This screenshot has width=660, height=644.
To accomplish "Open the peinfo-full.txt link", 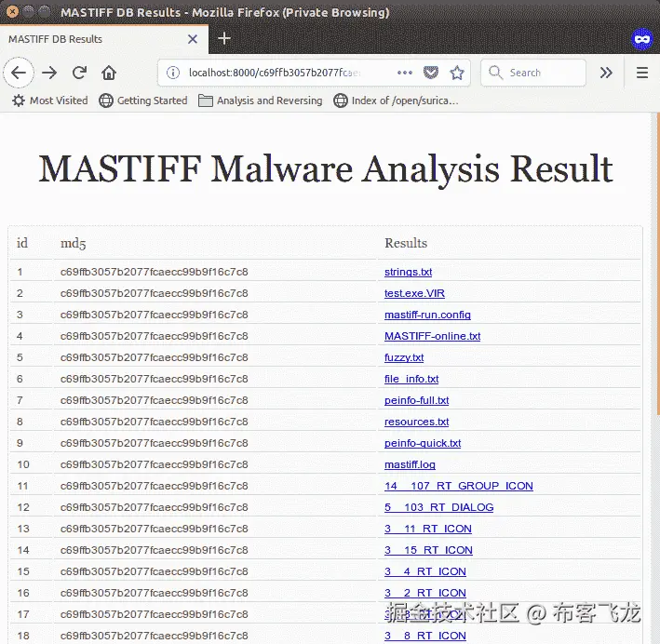I will coord(416,400).
